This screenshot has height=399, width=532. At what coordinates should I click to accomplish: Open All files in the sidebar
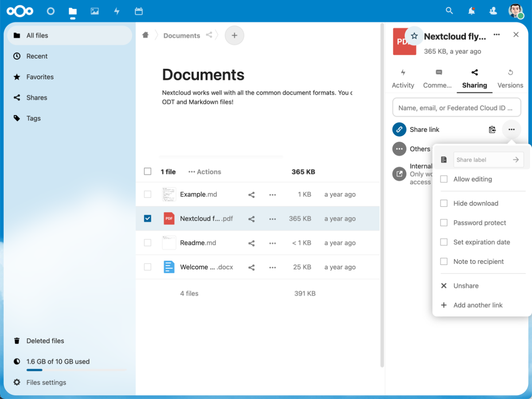click(70, 36)
